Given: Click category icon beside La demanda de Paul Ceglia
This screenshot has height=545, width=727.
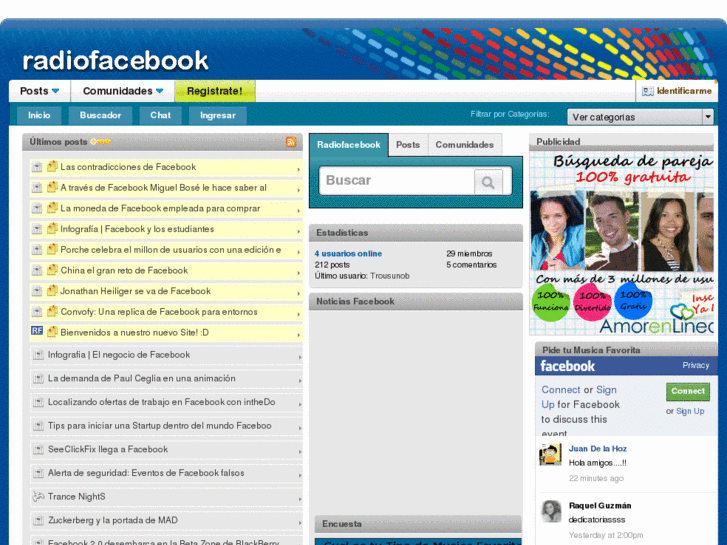Looking at the screenshot, I should pyautogui.click(x=38, y=378).
